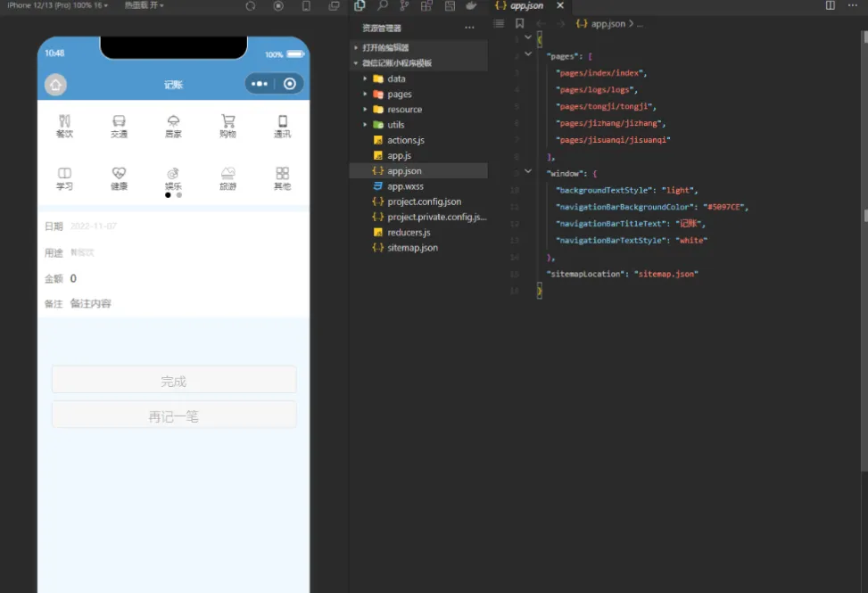868x593 pixels.
Task: Toggle the bookmark icon in editor breadcrumb bar
Action: point(520,24)
